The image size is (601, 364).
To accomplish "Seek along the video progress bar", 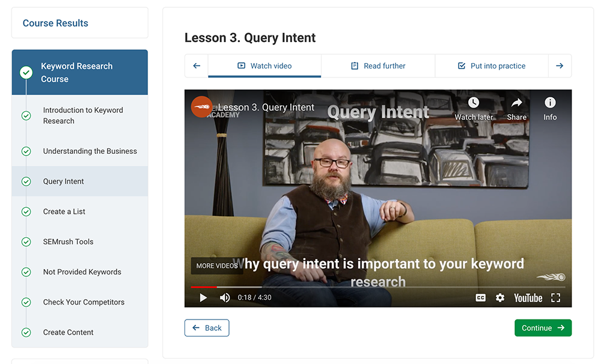I will pyautogui.click(x=378, y=287).
